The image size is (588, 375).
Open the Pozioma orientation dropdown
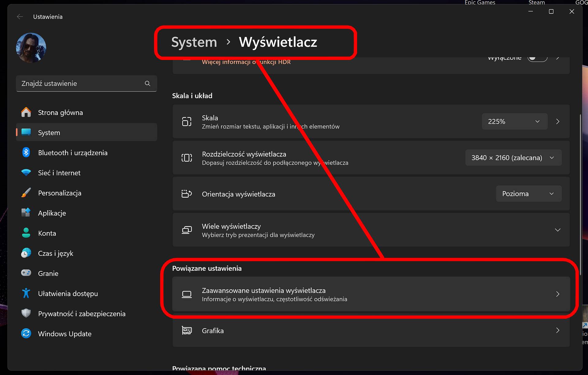pyautogui.click(x=529, y=194)
